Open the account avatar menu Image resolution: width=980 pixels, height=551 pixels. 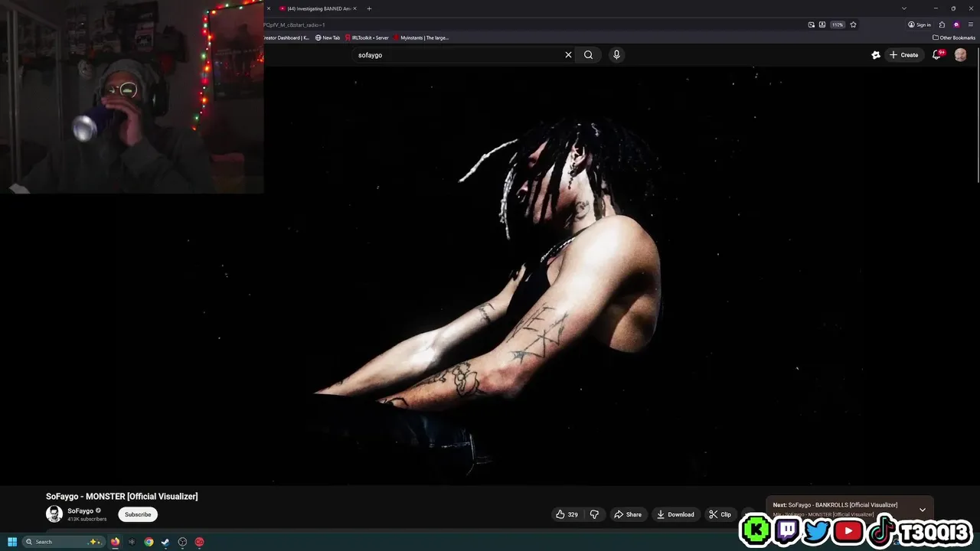(x=960, y=55)
